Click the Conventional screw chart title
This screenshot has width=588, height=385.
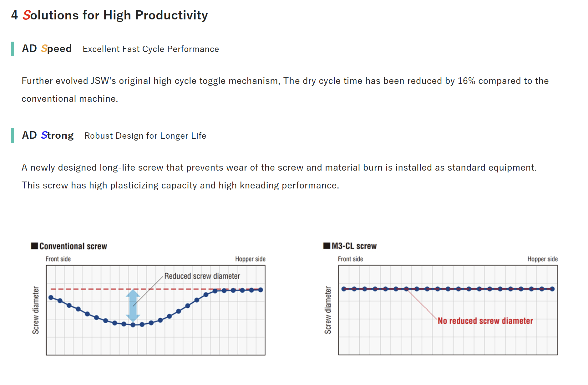pyautogui.click(x=73, y=246)
